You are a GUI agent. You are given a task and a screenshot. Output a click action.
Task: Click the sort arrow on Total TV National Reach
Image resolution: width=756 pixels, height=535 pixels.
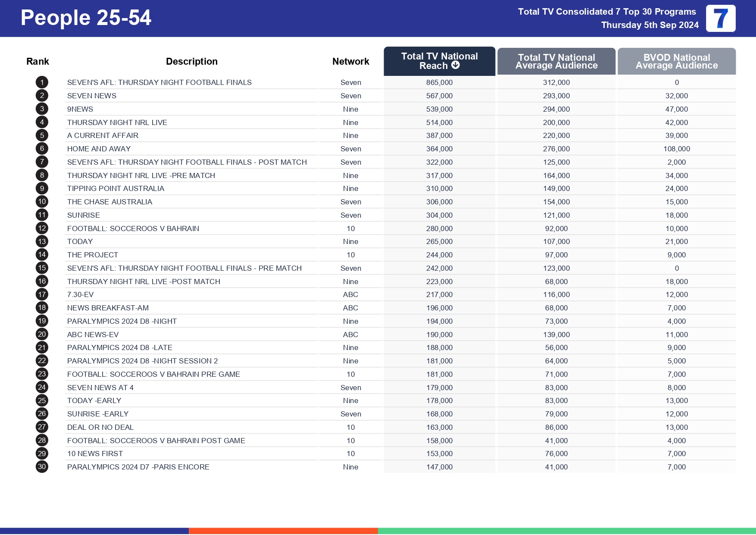(455, 66)
